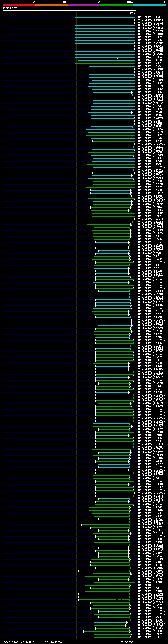Select label UniRef100_A7UAX7
This screenshot has height=644, width=168.
tap(151, 233)
